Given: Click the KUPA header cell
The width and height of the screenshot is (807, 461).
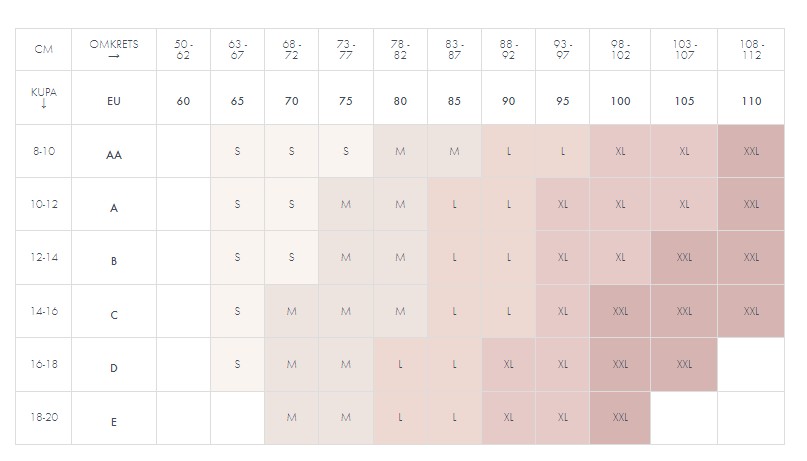Looking at the screenshot, I should point(43,97).
